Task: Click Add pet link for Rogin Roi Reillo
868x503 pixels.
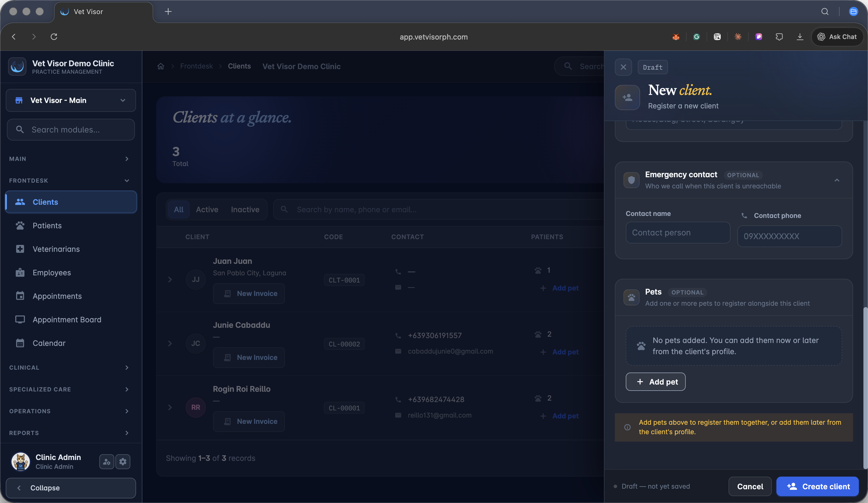Action: [560, 416]
